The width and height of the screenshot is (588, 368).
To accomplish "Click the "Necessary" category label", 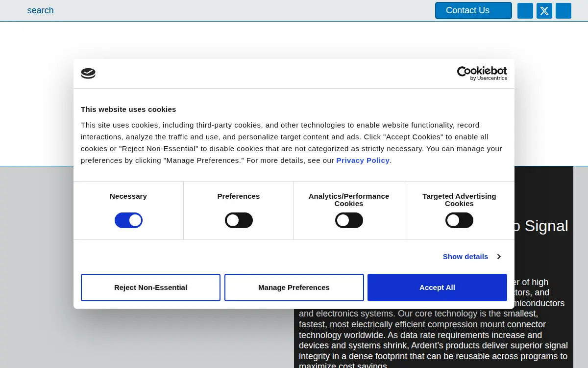I will [x=128, y=196].
